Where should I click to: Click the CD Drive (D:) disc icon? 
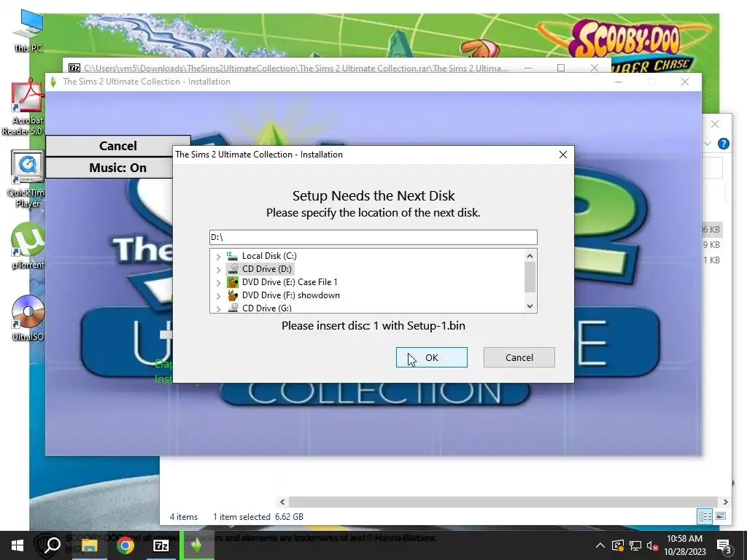233,269
